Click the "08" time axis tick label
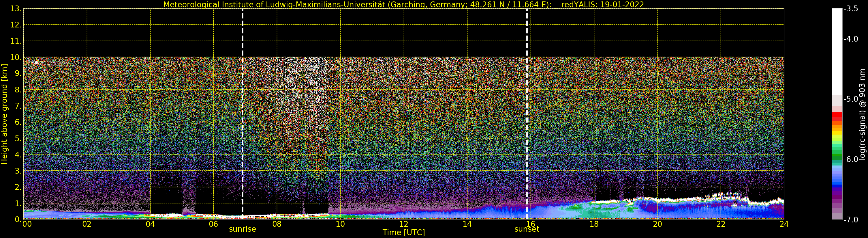Screen dimensions: 868x238 (x=277, y=224)
